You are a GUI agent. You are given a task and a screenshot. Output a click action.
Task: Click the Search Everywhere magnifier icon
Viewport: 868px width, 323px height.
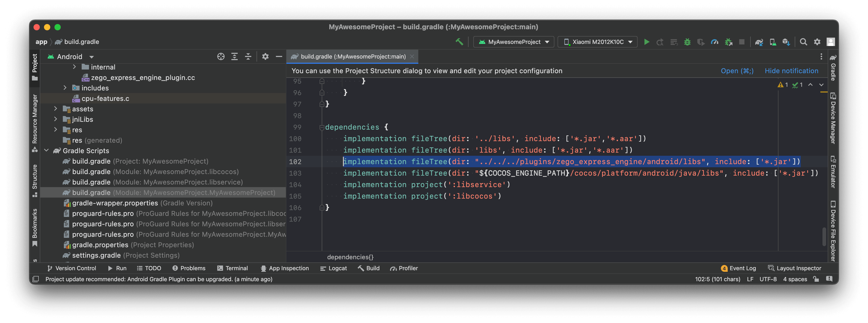[x=803, y=42]
